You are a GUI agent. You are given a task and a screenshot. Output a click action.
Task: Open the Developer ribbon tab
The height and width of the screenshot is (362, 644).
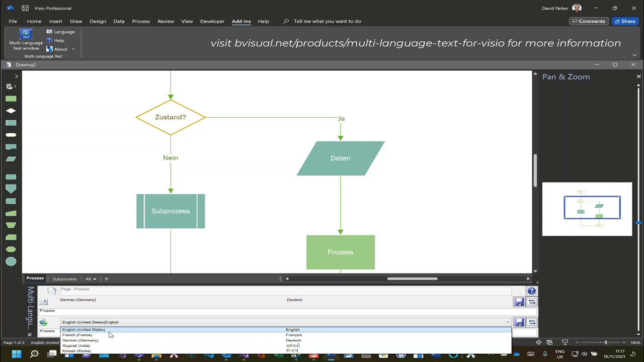click(x=212, y=21)
